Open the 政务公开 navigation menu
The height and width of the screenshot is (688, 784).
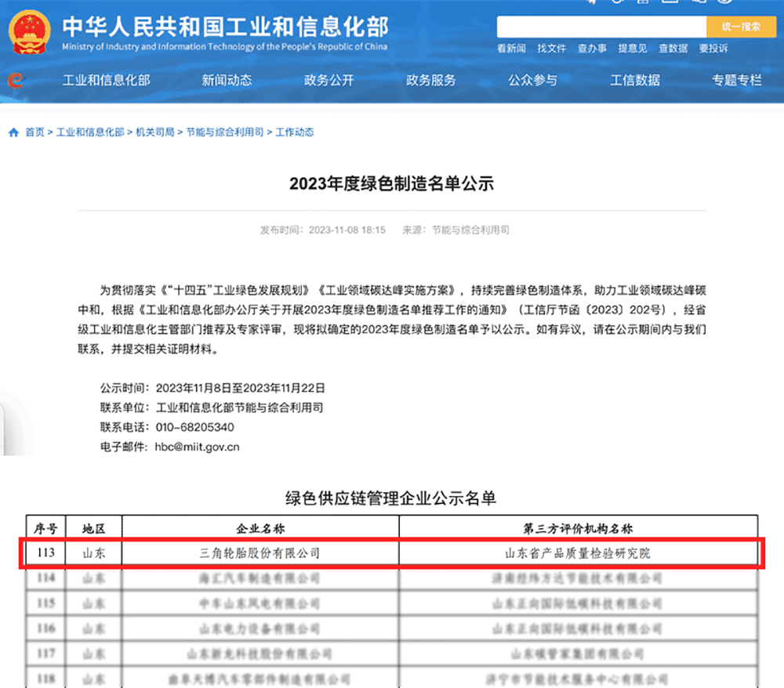click(x=328, y=81)
